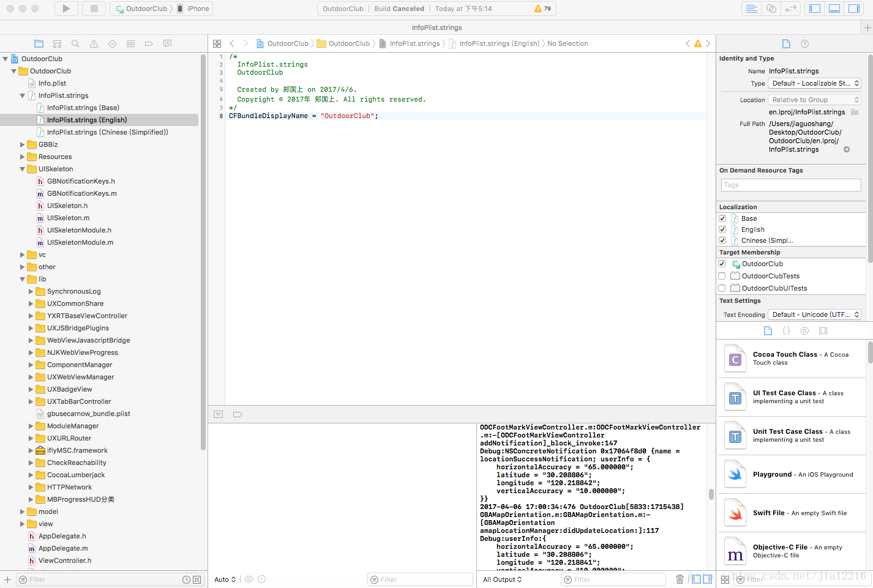Check OutdoorClubTests target membership
873x588 pixels.
click(722, 276)
